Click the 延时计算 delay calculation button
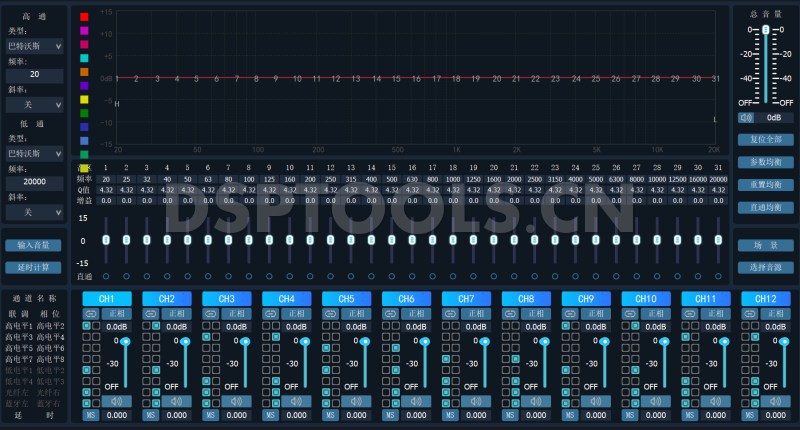The height and width of the screenshot is (430, 800). [x=34, y=267]
